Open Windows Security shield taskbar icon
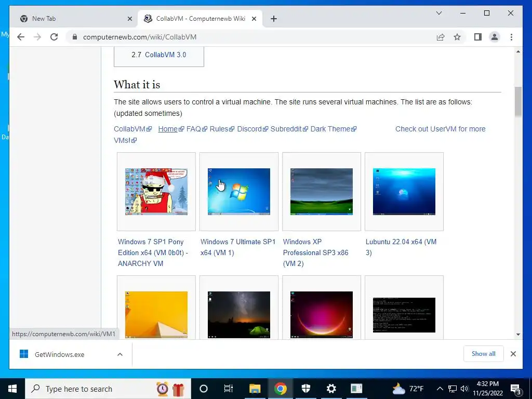The image size is (532, 399). point(305,389)
